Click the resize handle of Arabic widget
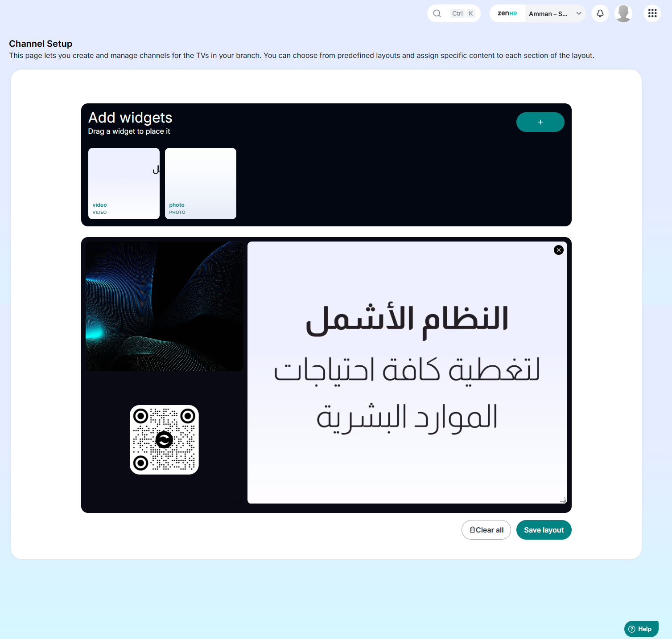672x639 pixels. click(563, 500)
